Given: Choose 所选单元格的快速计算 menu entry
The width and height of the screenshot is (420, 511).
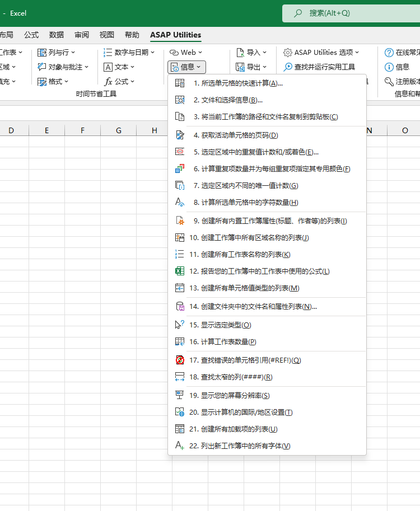Looking at the screenshot, I should [x=267, y=83].
